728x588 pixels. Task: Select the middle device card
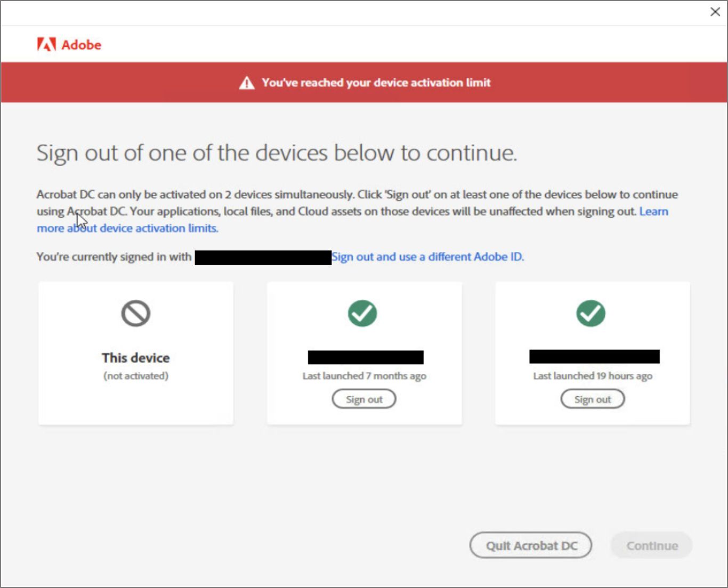pos(364,353)
